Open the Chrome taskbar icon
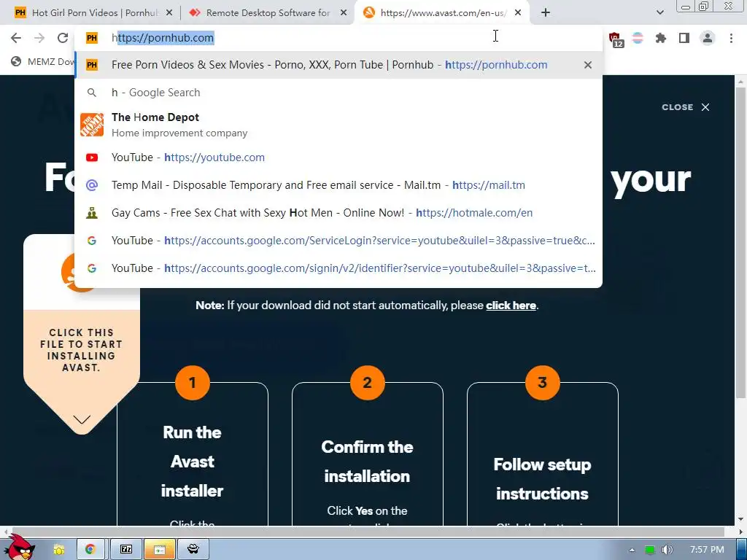This screenshot has height=560, width=747. click(x=90, y=549)
